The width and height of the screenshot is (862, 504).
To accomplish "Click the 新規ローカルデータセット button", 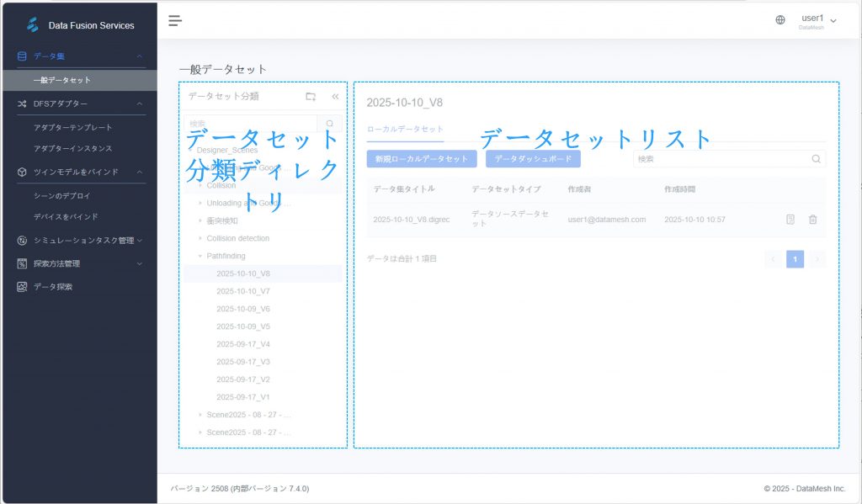I will [422, 158].
